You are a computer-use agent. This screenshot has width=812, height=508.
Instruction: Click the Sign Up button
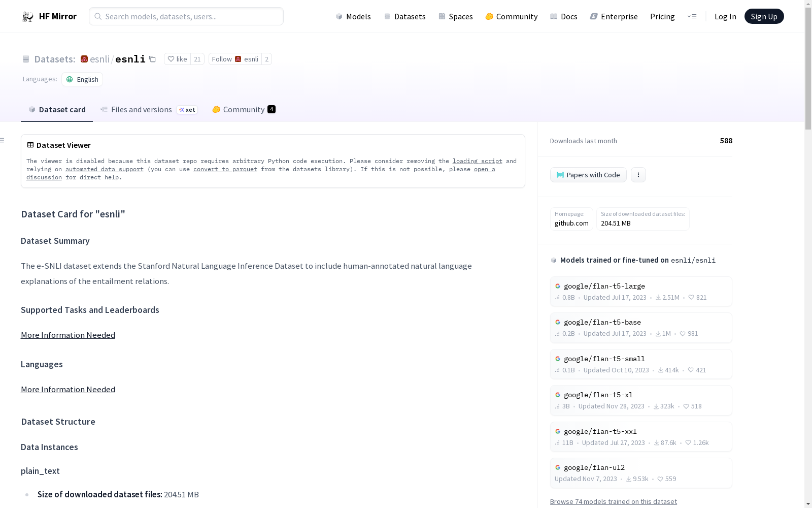pos(764,16)
